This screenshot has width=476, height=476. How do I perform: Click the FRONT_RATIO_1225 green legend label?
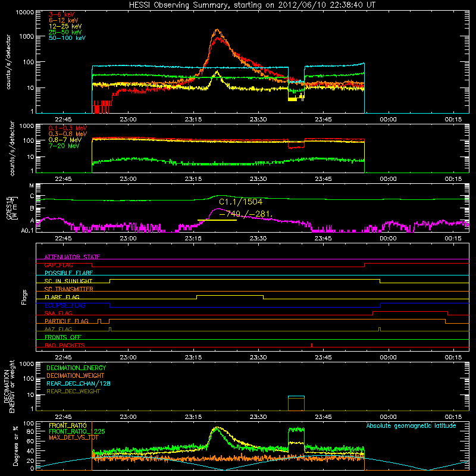(x=77, y=431)
